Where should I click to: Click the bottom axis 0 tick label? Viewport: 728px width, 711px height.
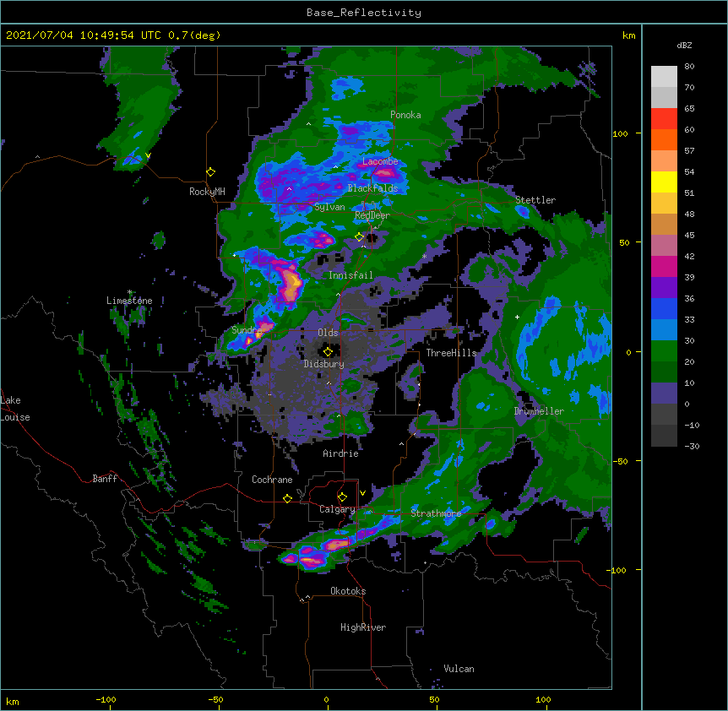(x=326, y=699)
